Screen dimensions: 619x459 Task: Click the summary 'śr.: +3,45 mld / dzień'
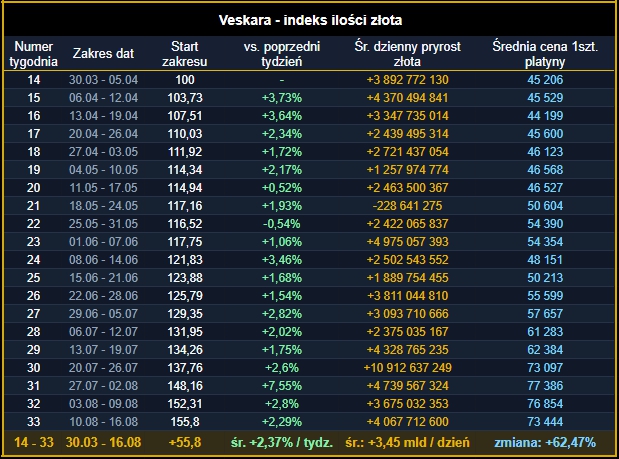tap(407, 442)
